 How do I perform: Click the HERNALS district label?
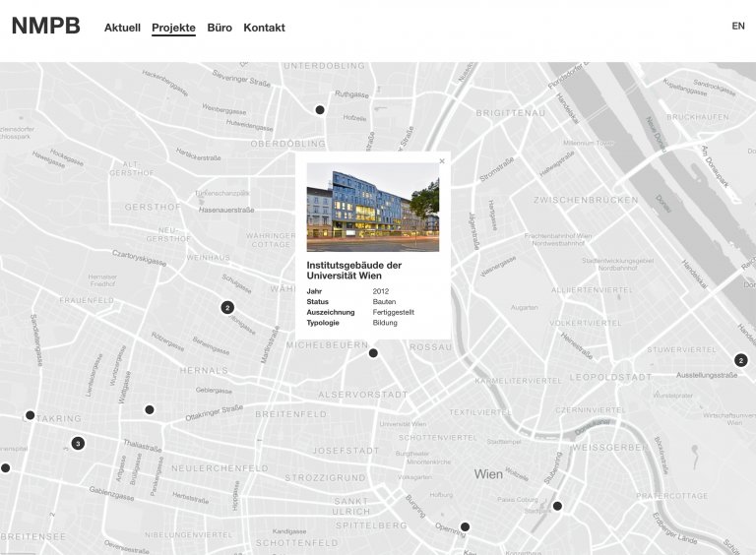(x=204, y=370)
